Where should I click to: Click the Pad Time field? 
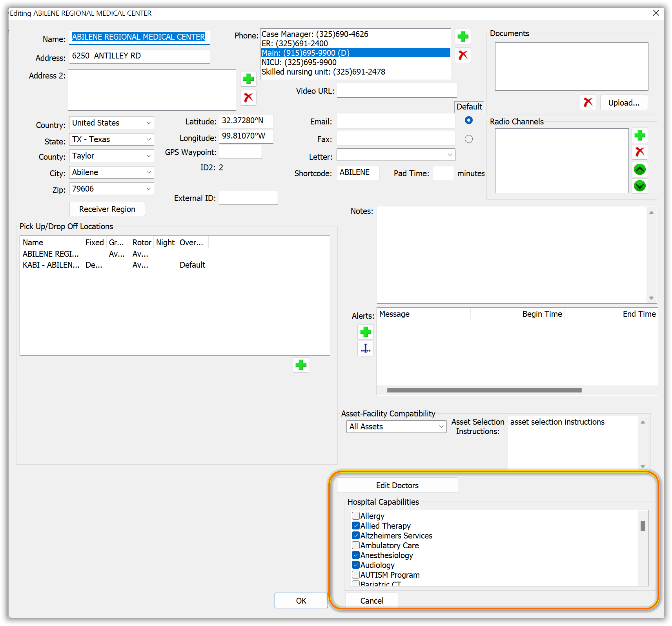[x=443, y=173]
